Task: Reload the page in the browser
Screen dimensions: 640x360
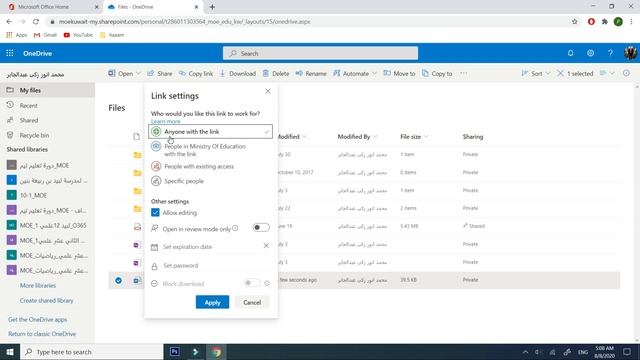Action: pyautogui.click(x=36, y=21)
